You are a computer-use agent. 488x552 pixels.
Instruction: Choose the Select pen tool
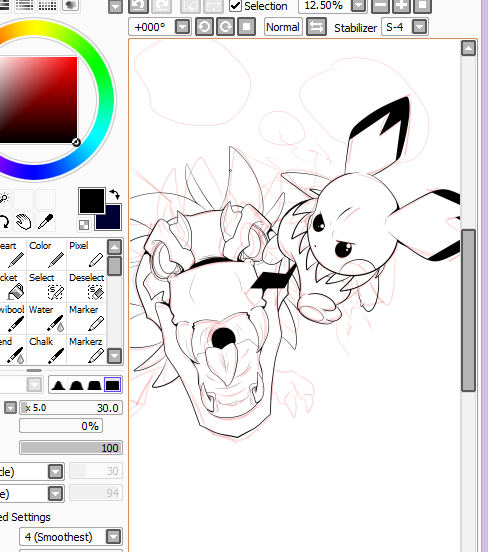[46, 286]
